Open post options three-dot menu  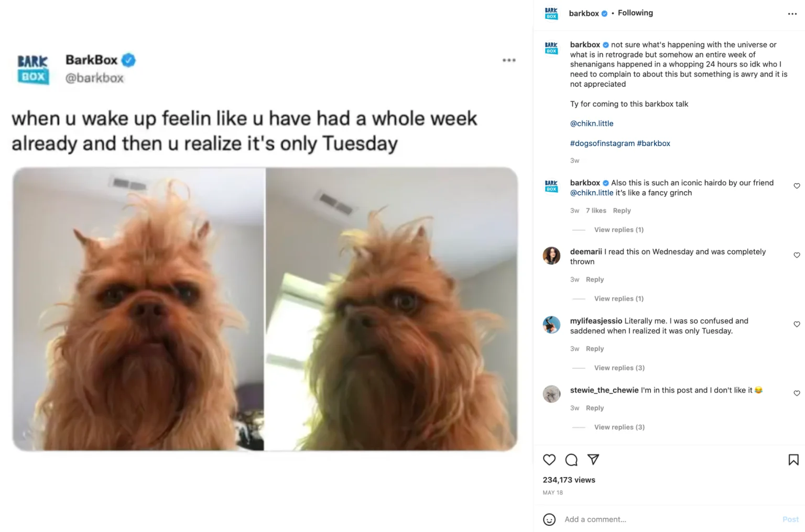[792, 14]
